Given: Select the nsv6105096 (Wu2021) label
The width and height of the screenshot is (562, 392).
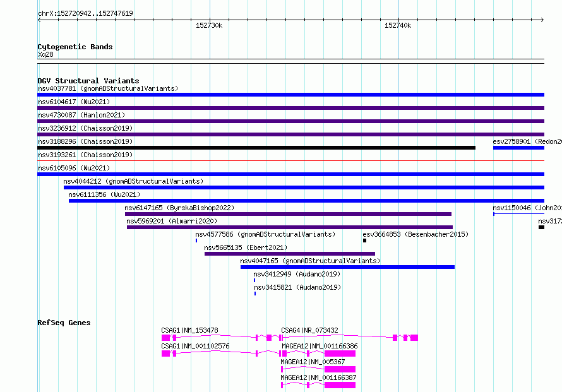Looking at the screenshot, I should click(74, 168).
